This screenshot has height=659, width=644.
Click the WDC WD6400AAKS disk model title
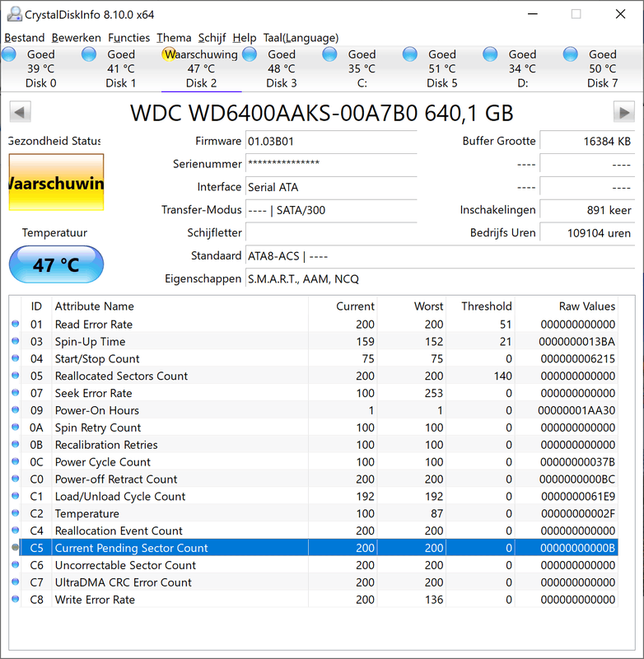click(x=321, y=113)
